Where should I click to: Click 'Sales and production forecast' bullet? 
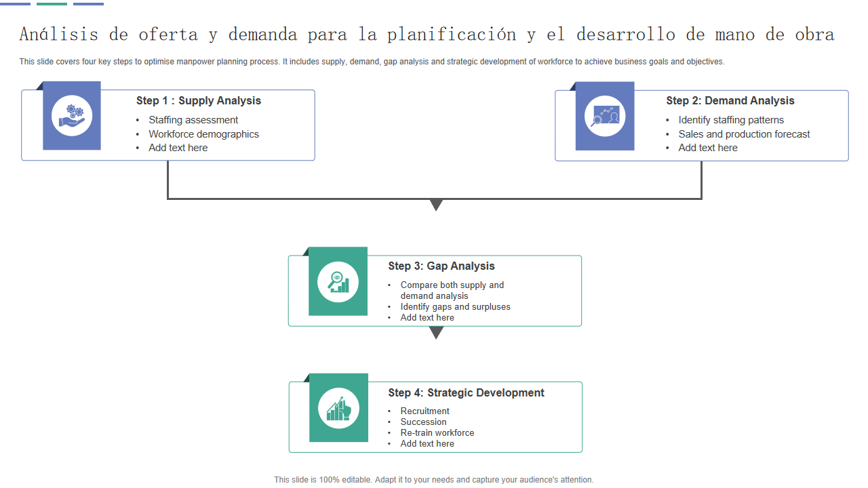(x=745, y=134)
